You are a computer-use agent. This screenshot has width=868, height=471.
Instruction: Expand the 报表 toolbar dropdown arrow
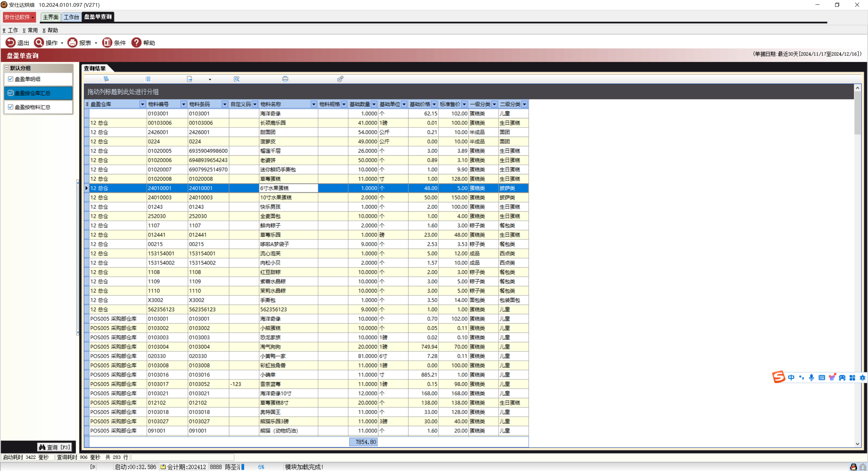[x=96, y=43]
